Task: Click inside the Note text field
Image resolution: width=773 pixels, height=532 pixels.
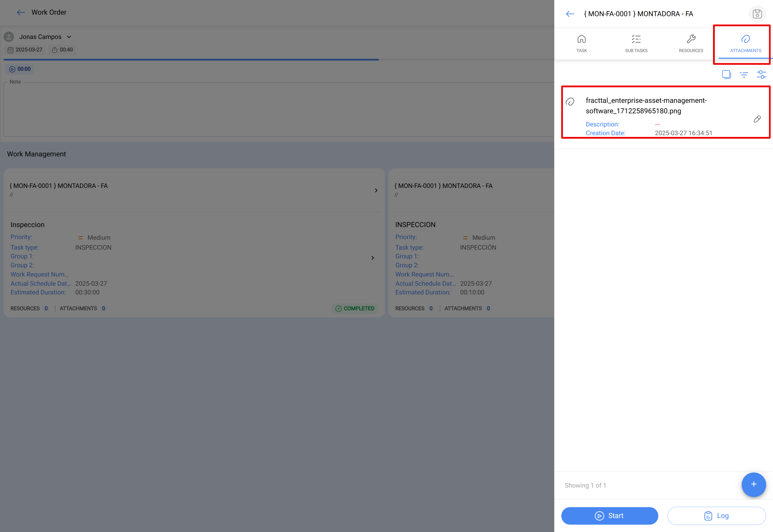Action: point(279,109)
